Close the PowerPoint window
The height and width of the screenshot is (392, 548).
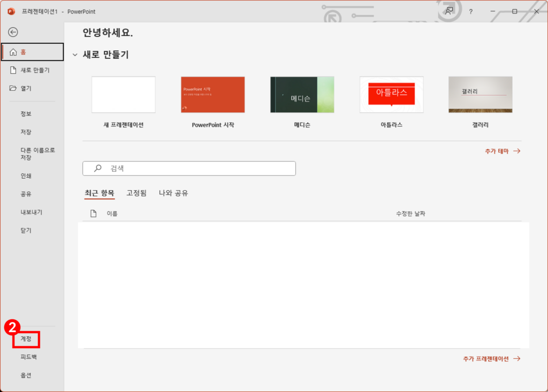coord(536,12)
